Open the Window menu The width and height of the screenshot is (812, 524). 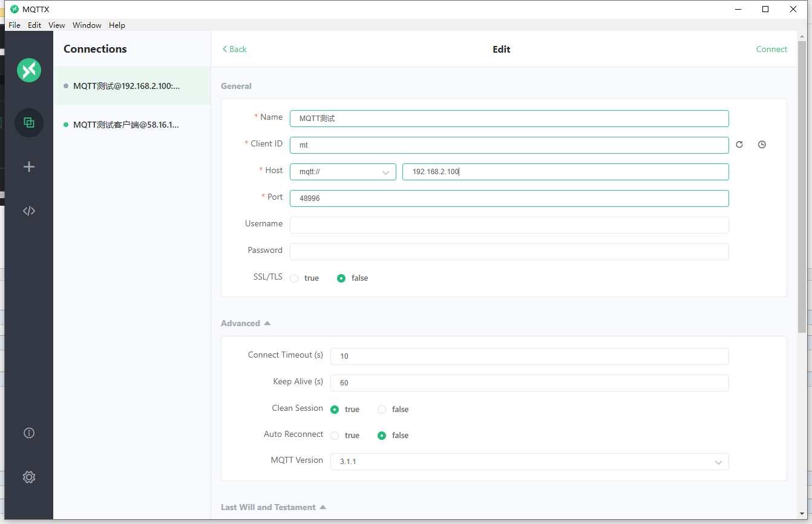pyautogui.click(x=87, y=25)
